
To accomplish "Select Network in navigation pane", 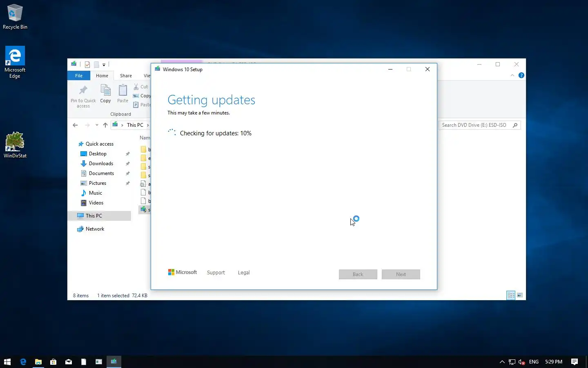I will [95, 229].
